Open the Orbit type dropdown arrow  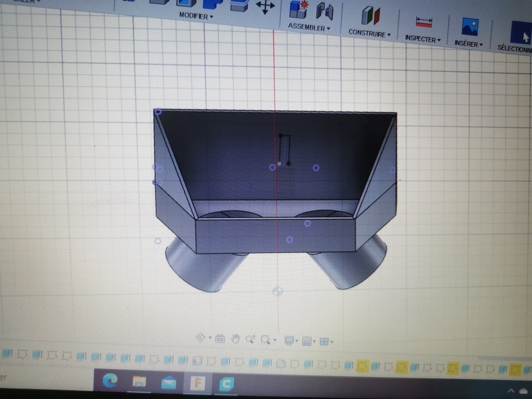(210, 338)
